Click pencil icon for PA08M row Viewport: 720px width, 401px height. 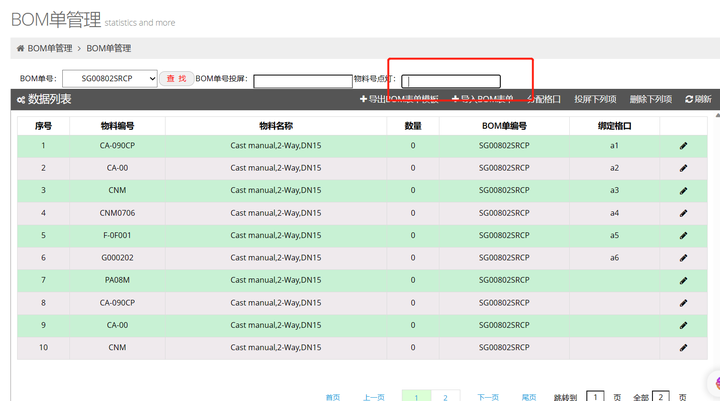tap(683, 280)
